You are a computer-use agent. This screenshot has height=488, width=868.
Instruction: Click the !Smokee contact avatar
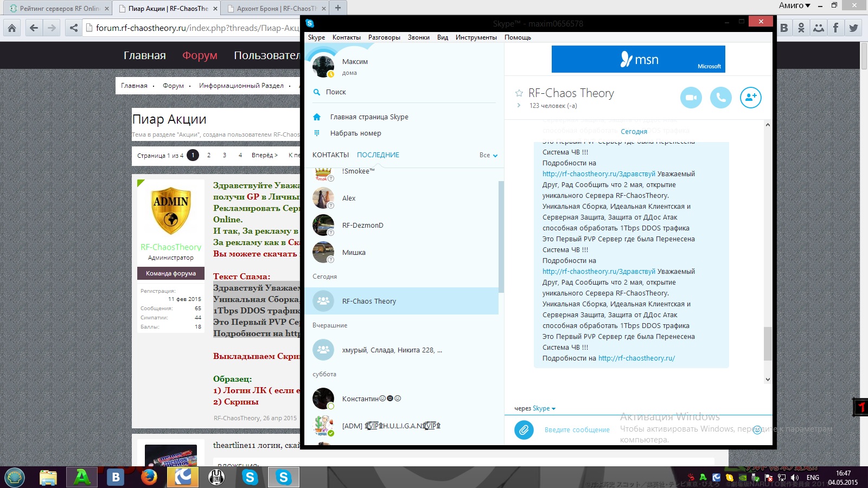click(x=323, y=174)
